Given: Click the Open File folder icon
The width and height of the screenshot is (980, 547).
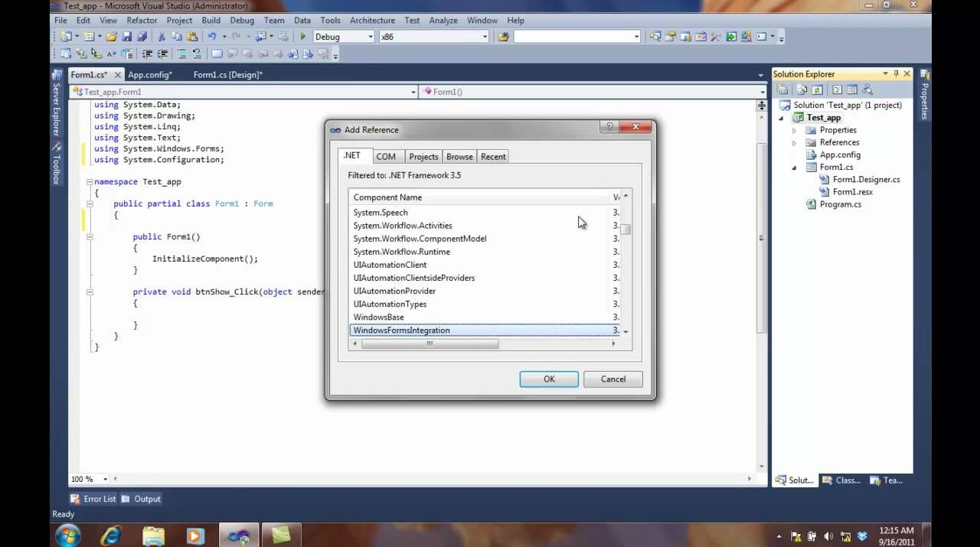Looking at the screenshot, I should 112,37.
